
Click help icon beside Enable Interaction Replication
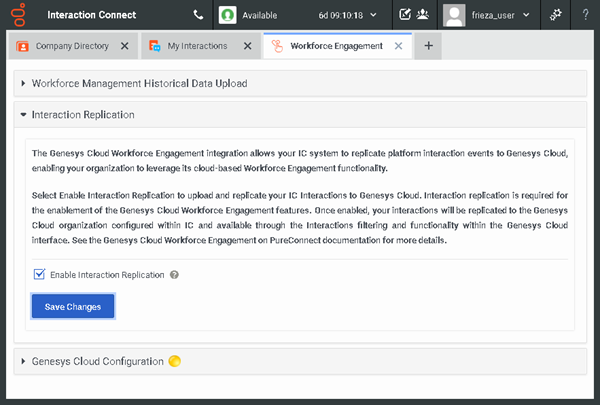coord(174,275)
